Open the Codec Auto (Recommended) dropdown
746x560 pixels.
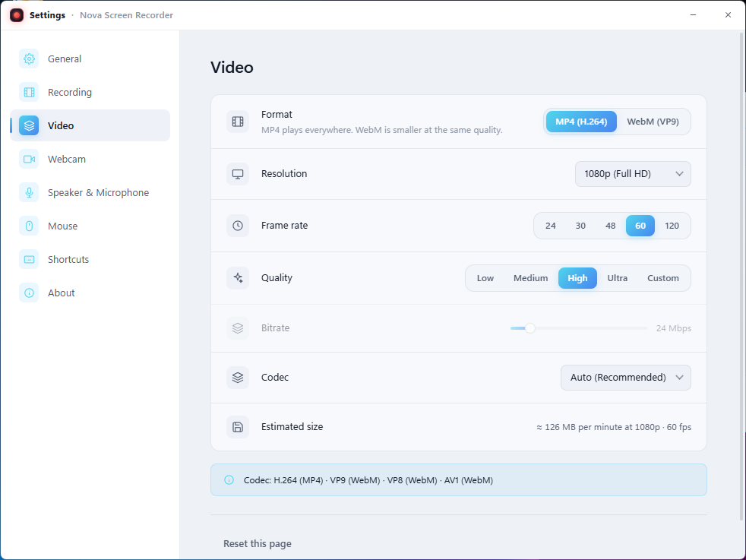pyautogui.click(x=626, y=378)
